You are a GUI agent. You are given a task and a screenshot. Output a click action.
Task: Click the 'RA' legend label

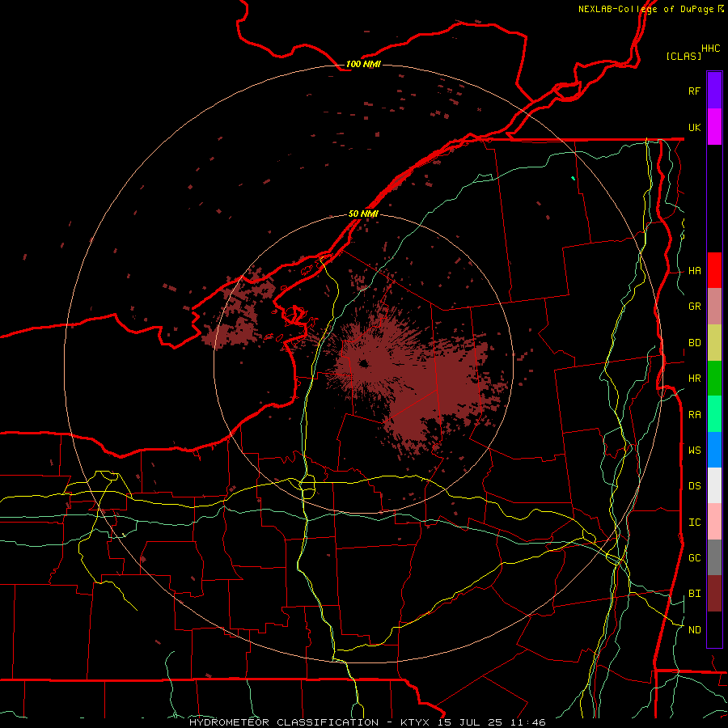694,415
